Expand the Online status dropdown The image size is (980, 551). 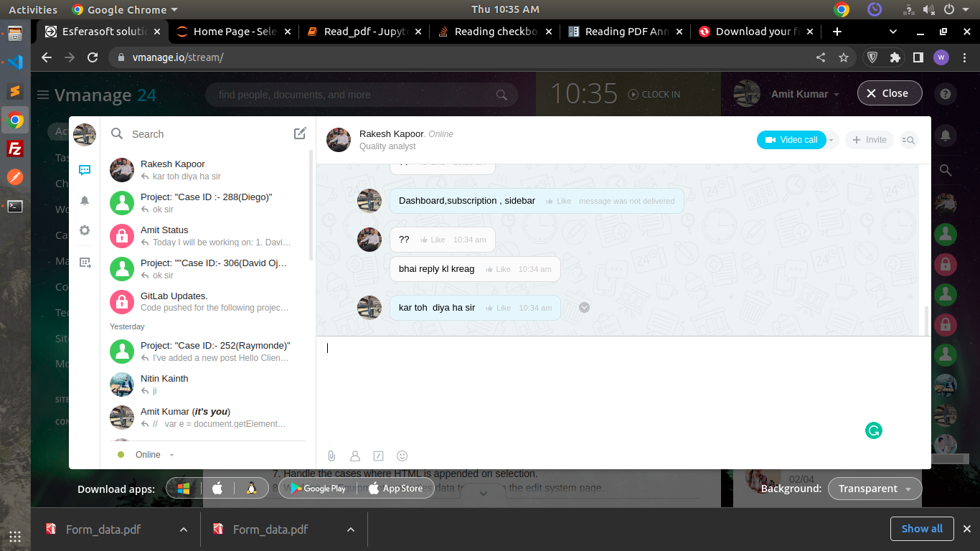click(x=171, y=455)
